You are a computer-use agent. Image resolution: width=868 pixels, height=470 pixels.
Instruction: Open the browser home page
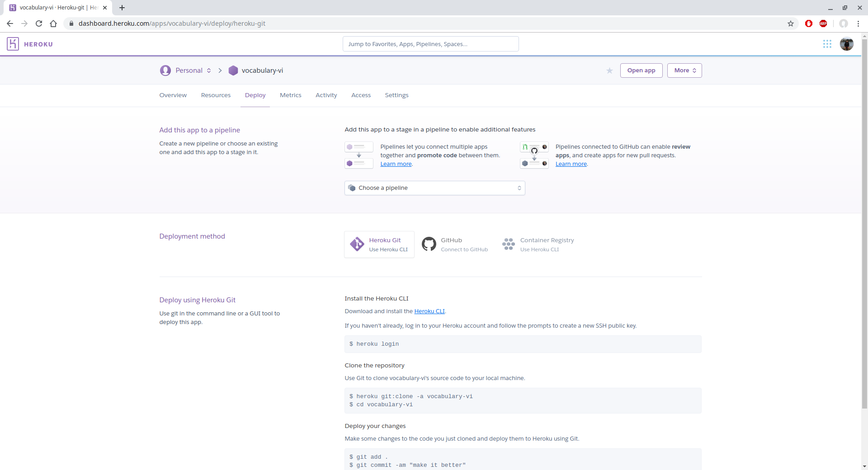[x=53, y=23]
